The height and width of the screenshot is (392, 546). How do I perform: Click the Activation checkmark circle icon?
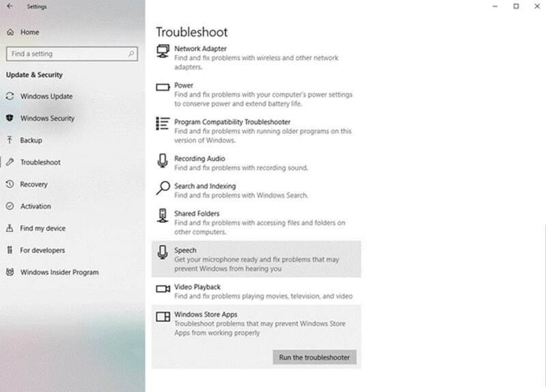click(10, 206)
